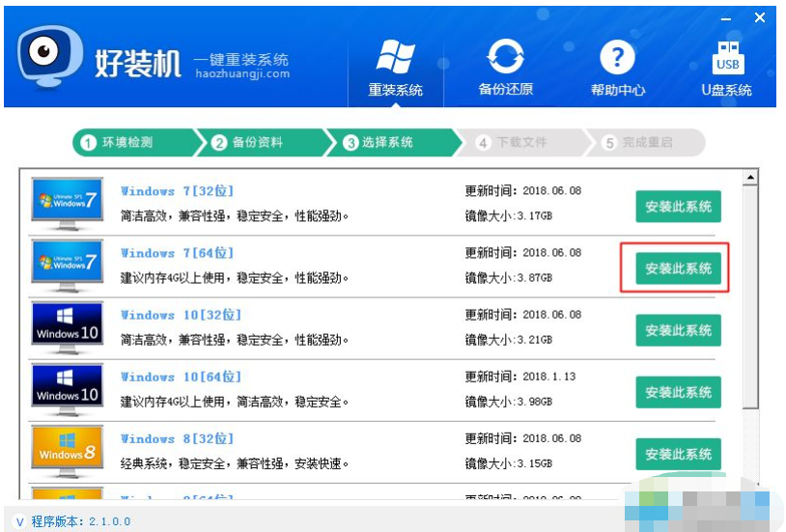Open the Windows 7[64位] title link
This screenshot has height=532, width=786.
click(177, 253)
